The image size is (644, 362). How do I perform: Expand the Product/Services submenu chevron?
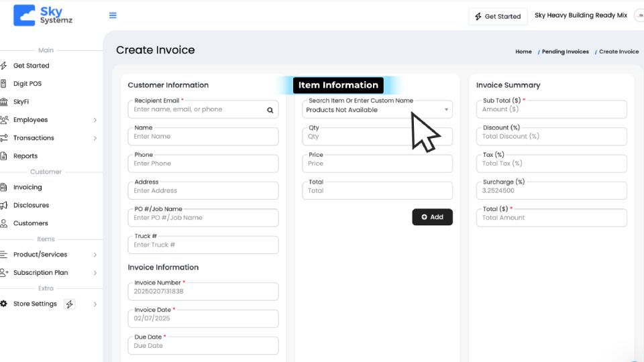pyautogui.click(x=95, y=255)
